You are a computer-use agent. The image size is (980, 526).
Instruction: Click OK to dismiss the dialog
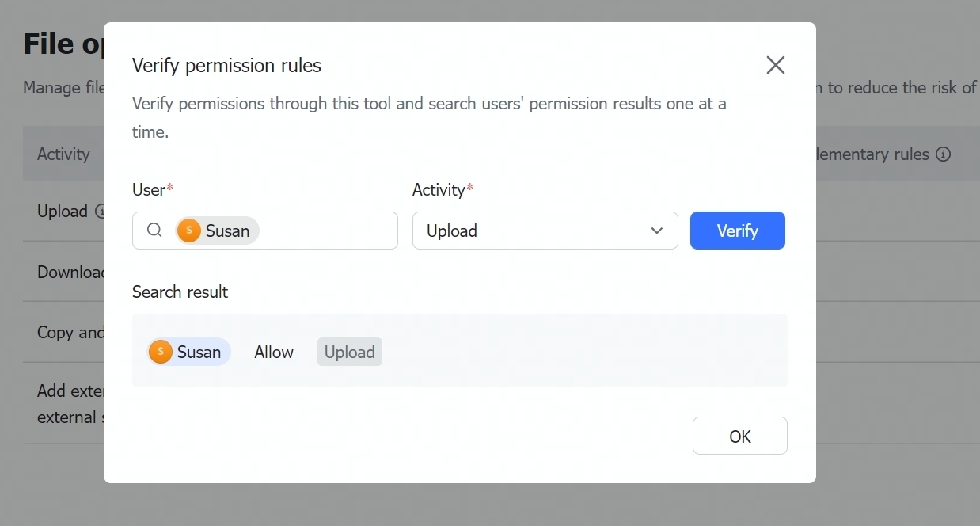[739, 436]
